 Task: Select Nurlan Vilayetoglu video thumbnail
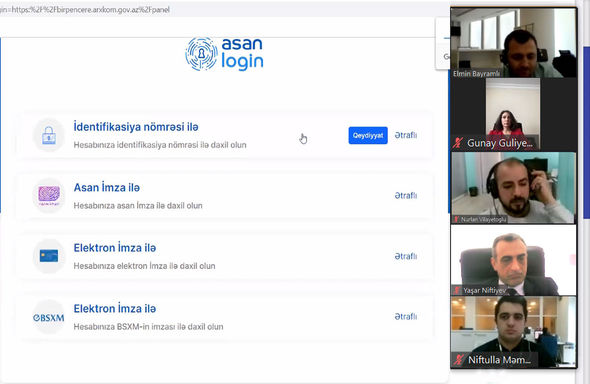tap(513, 188)
